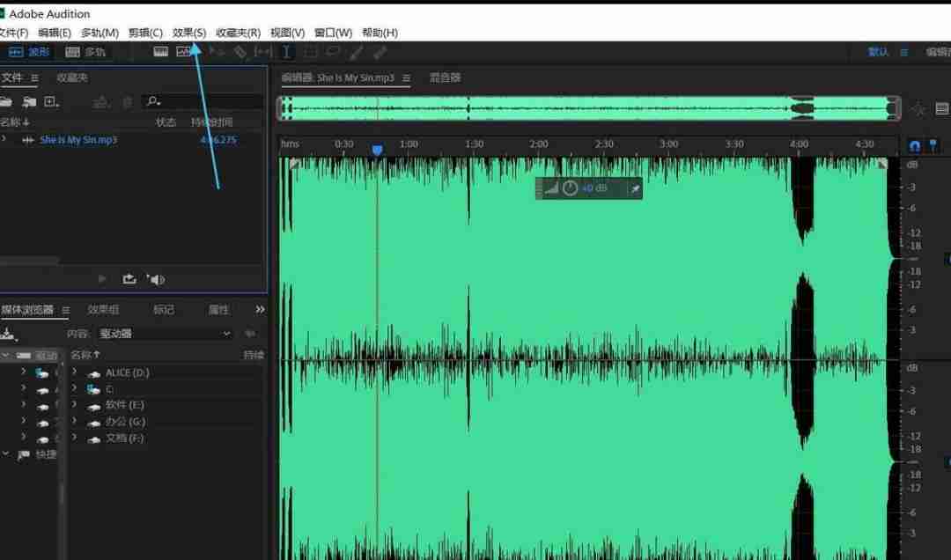Click the 默认 workspace button

click(876, 52)
